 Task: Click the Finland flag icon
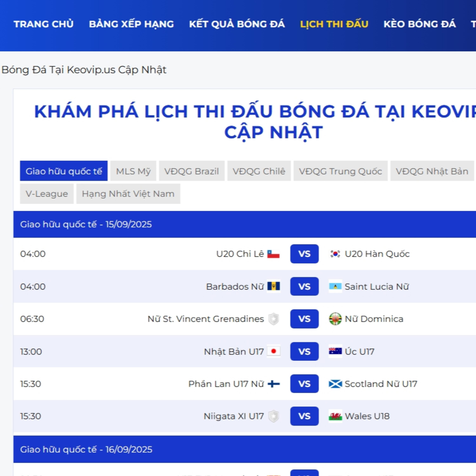pos(274,384)
